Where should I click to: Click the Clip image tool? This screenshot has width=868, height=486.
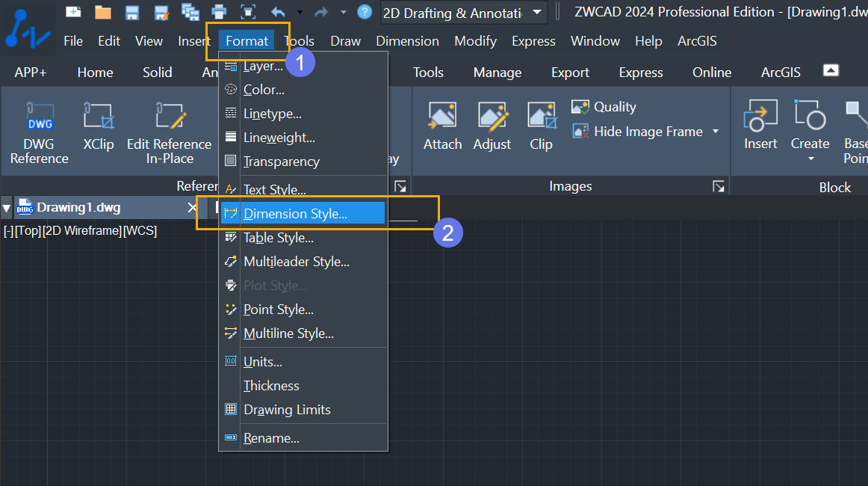point(542,126)
